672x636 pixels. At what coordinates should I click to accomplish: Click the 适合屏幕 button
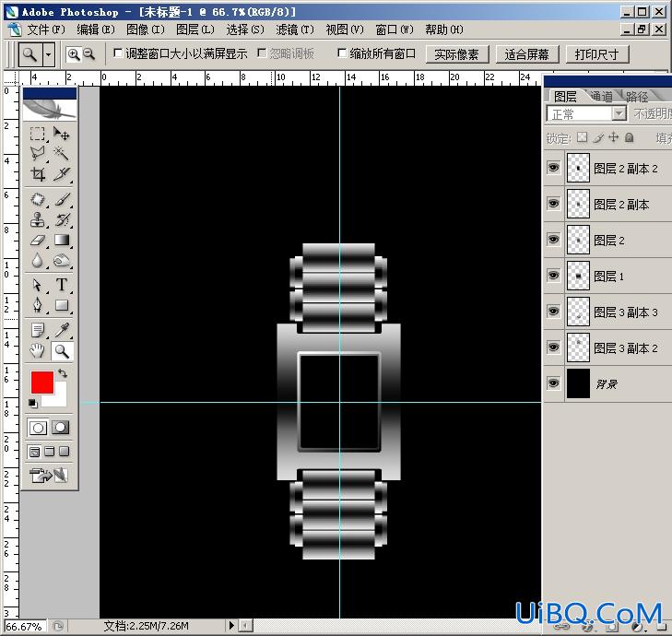527,54
